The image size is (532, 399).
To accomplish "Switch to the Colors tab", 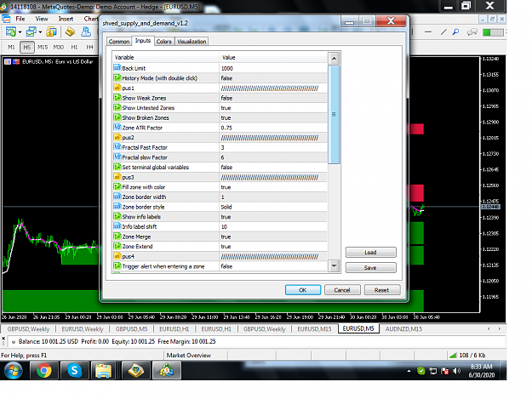I will pyautogui.click(x=164, y=42).
